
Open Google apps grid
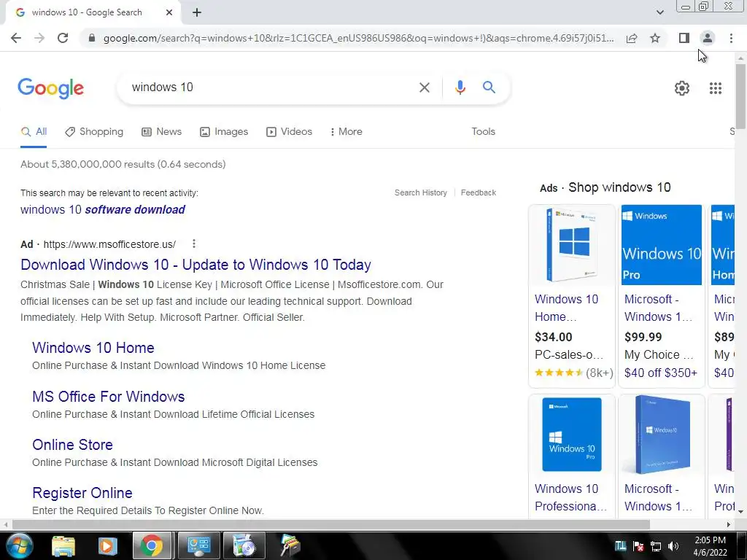[716, 88]
